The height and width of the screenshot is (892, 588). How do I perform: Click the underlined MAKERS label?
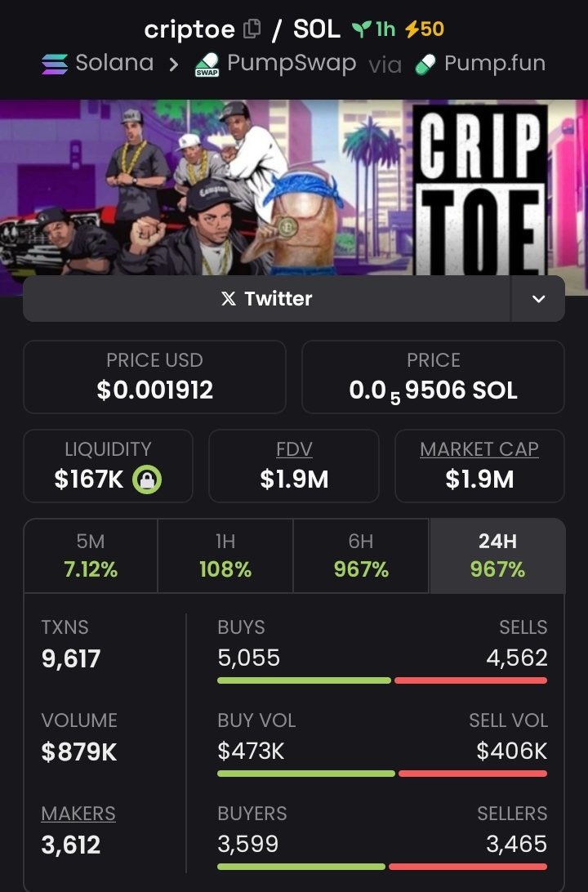(x=78, y=814)
